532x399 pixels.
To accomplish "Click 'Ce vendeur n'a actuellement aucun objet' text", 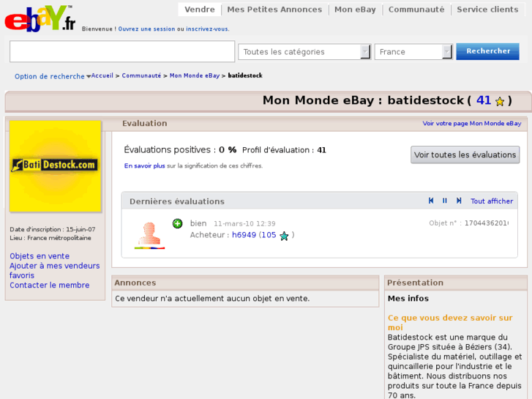I will pos(212,299).
